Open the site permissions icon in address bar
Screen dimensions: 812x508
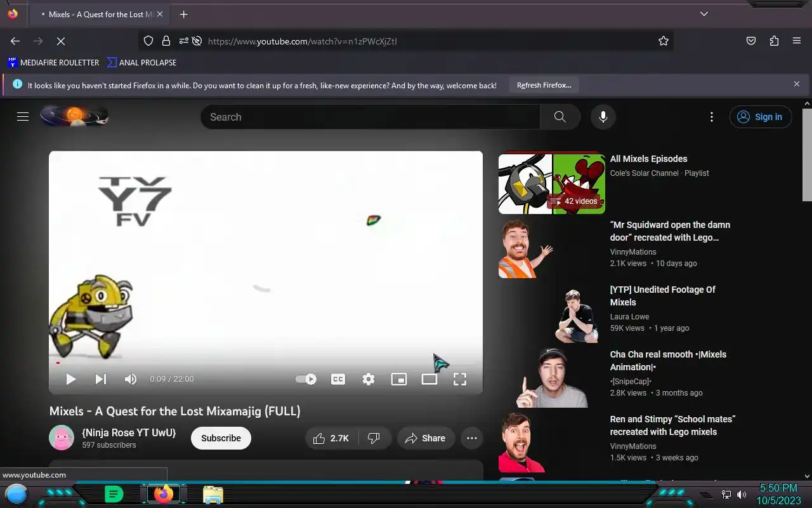(x=183, y=41)
